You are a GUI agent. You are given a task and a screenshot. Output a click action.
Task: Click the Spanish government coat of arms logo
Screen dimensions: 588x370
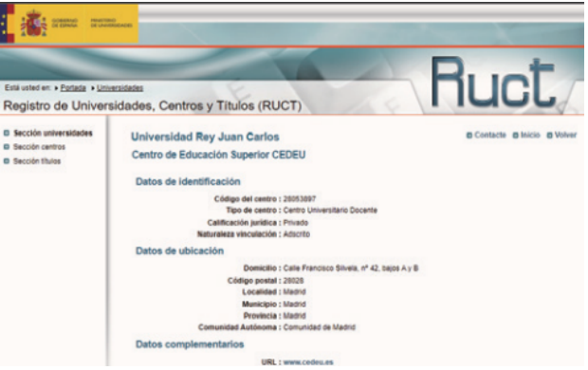pyautogui.click(x=34, y=24)
